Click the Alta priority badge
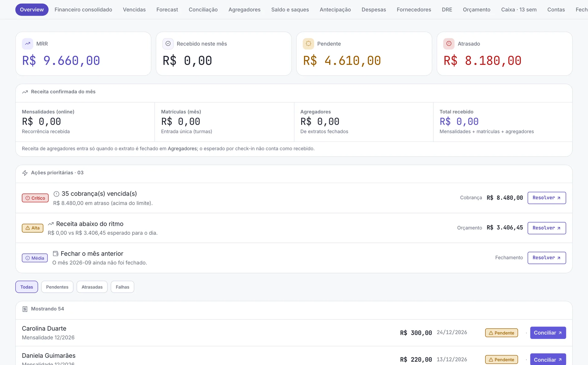Image resolution: width=588 pixels, height=365 pixels. 32,228
